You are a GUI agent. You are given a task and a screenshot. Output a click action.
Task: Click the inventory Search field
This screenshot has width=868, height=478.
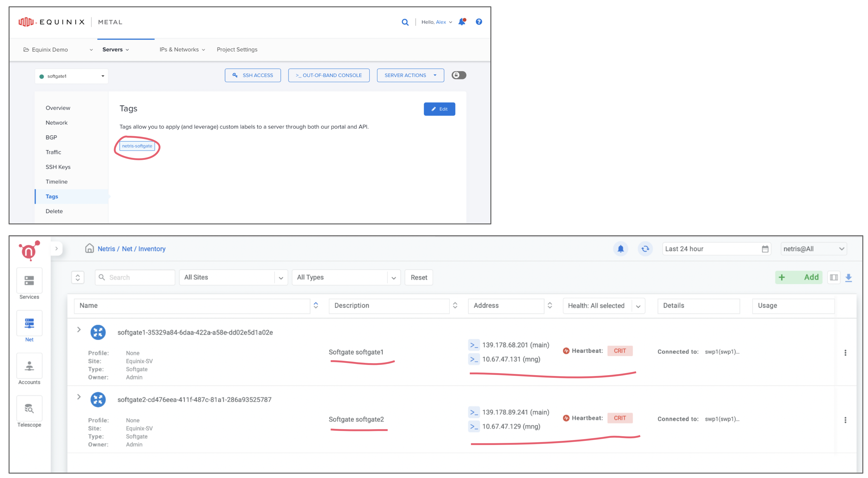[x=135, y=278]
